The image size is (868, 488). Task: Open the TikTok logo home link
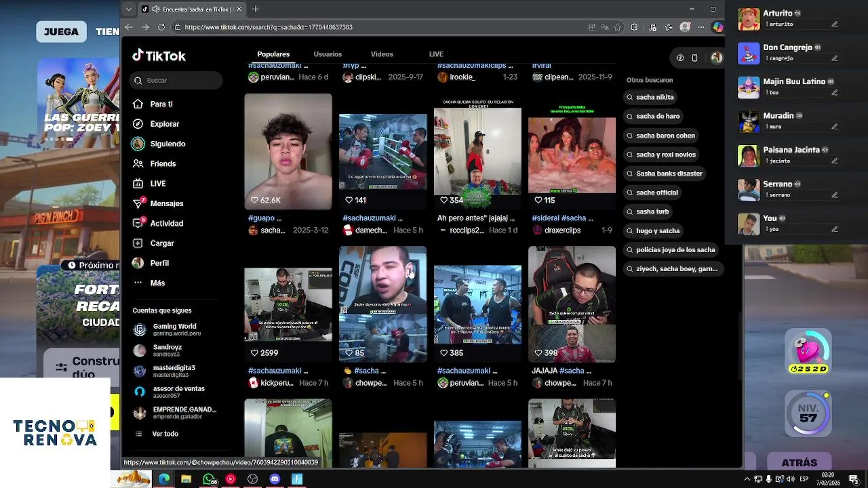pyautogui.click(x=159, y=56)
